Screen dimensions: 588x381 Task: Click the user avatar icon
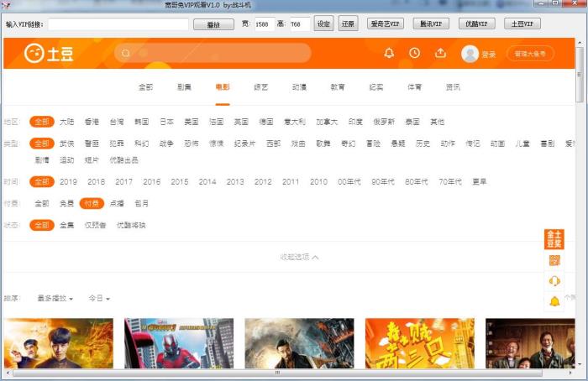[470, 54]
